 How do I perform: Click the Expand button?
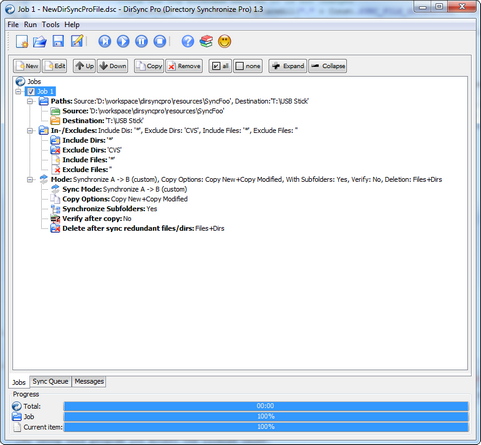(x=288, y=66)
